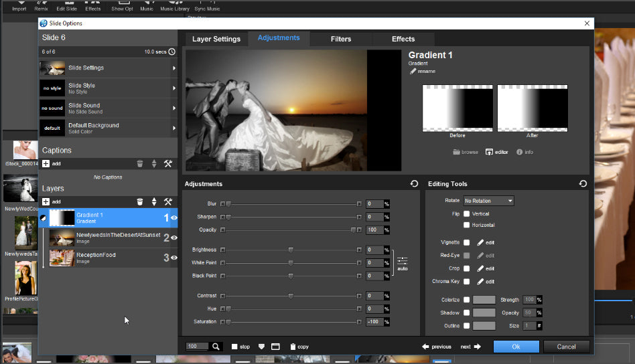This screenshot has height=364, width=635.
Task: Delete the selected layer with trash icon
Action: pyautogui.click(x=140, y=201)
